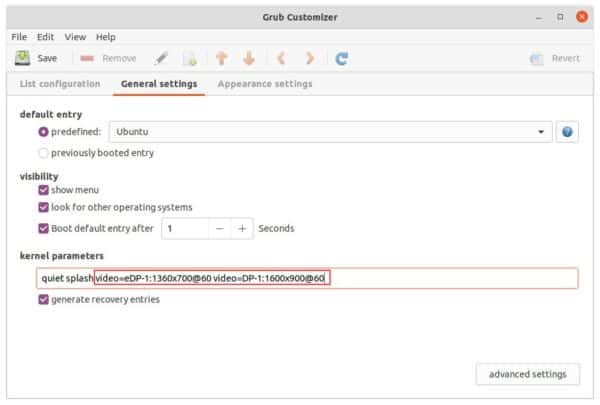Click the red Remove entry icon
The height and width of the screenshot is (405, 600).
click(87, 58)
